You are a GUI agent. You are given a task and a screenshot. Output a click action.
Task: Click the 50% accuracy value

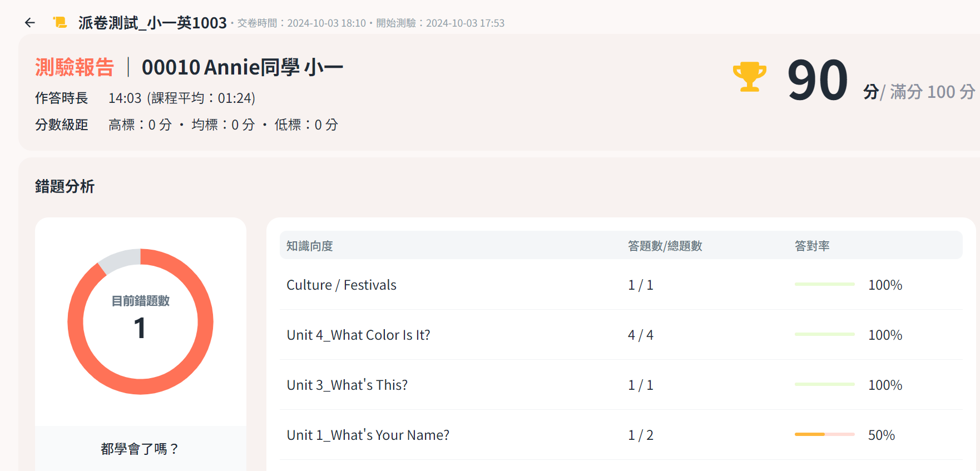click(882, 435)
